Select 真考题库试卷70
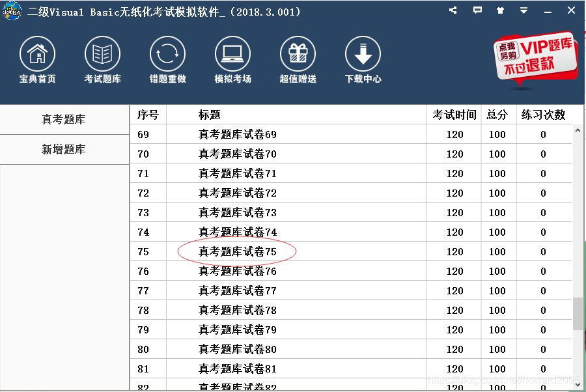 pos(237,154)
